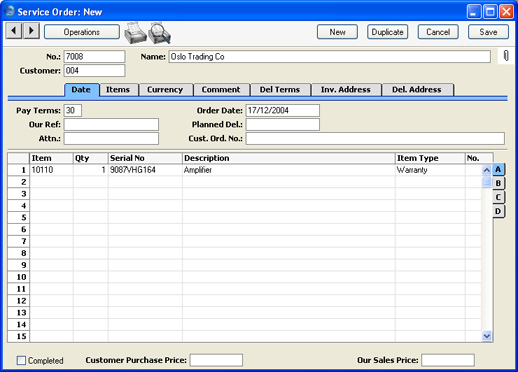The image size is (518, 372).
Task: Click the grid scroll down arrow
Action: (x=487, y=336)
